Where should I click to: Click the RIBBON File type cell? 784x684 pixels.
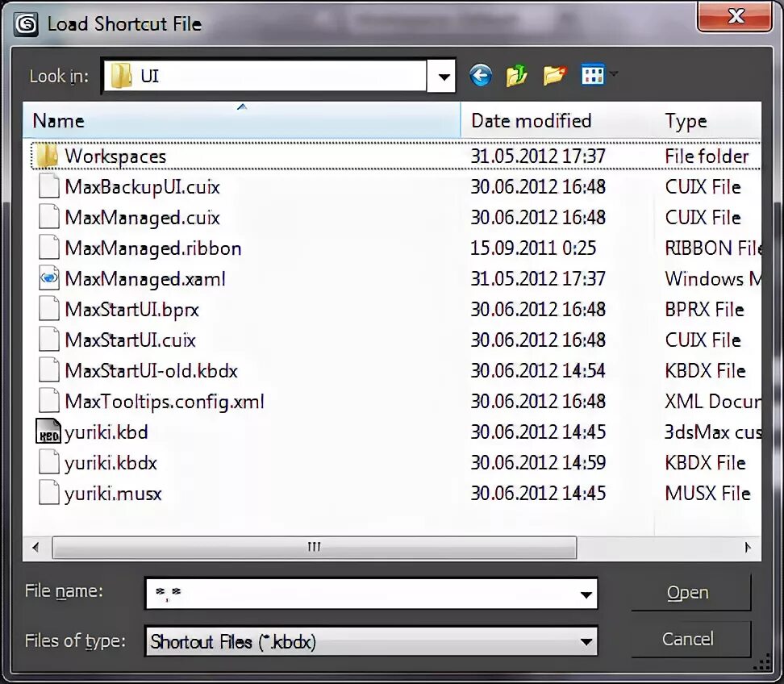[x=713, y=248]
